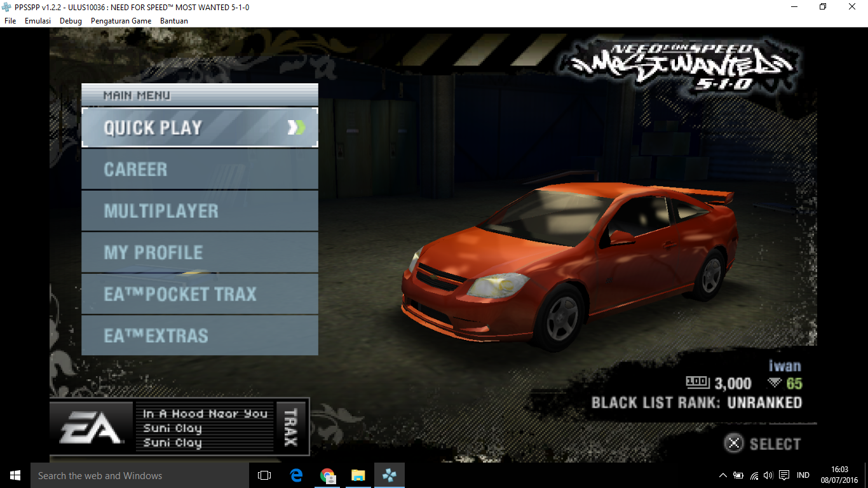This screenshot has height=488, width=868.
Task: Click the MAIN MENU header
Action: point(200,95)
